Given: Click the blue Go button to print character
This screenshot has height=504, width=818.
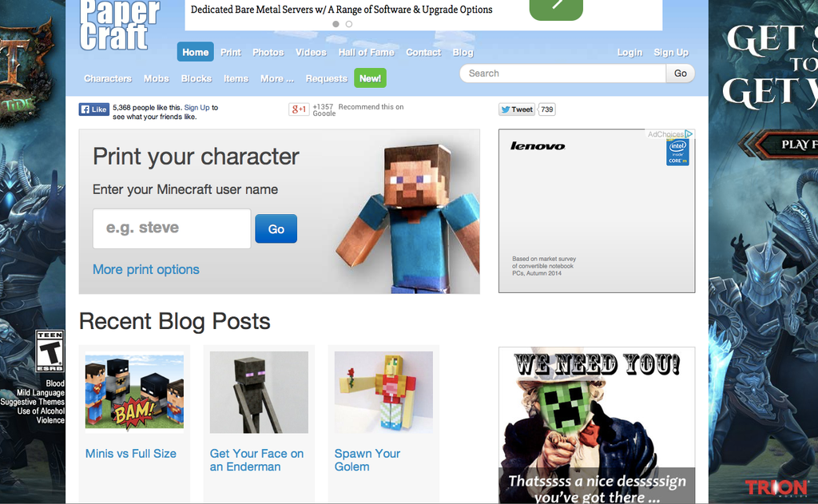Looking at the screenshot, I should coord(276,228).
